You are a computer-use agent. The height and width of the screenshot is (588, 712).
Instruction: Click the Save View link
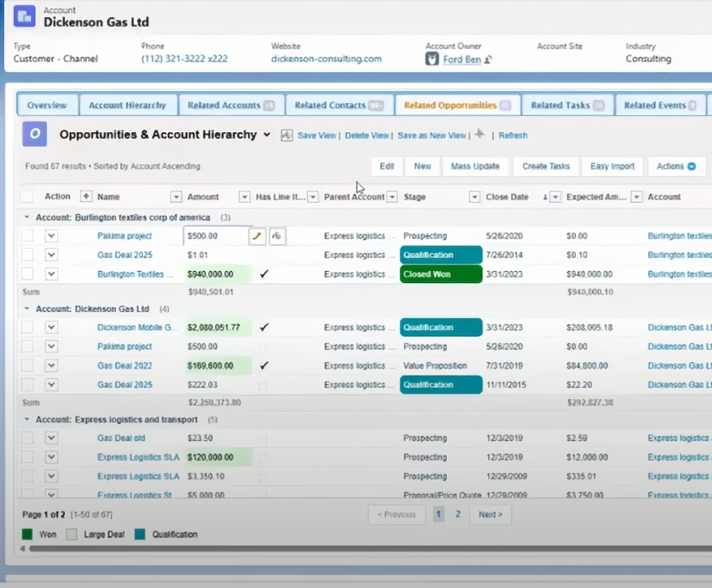click(316, 135)
